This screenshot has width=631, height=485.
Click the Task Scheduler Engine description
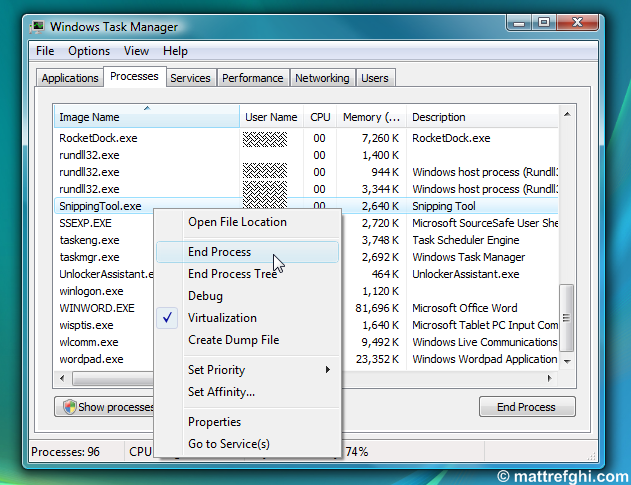pos(466,240)
